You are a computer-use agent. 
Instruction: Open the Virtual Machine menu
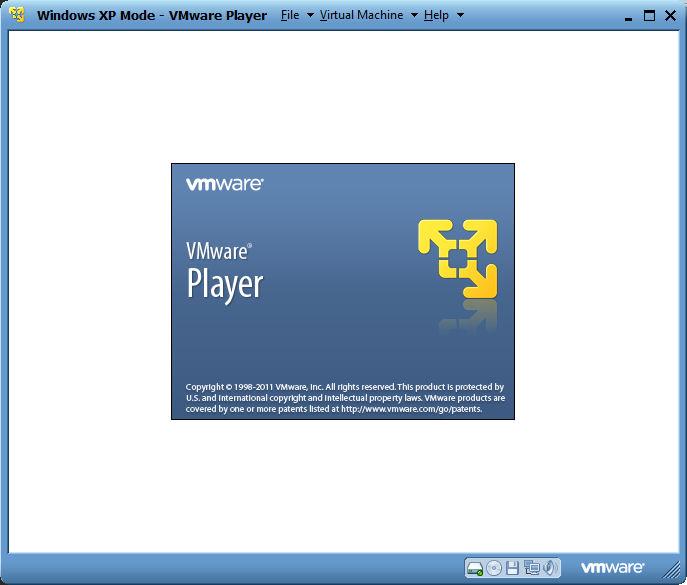(361, 16)
